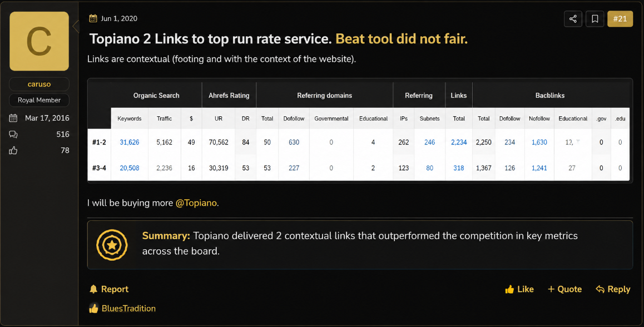Click the thumbs-up icon next to 78
The height and width of the screenshot is (327, 644).
tap(13, 151)
